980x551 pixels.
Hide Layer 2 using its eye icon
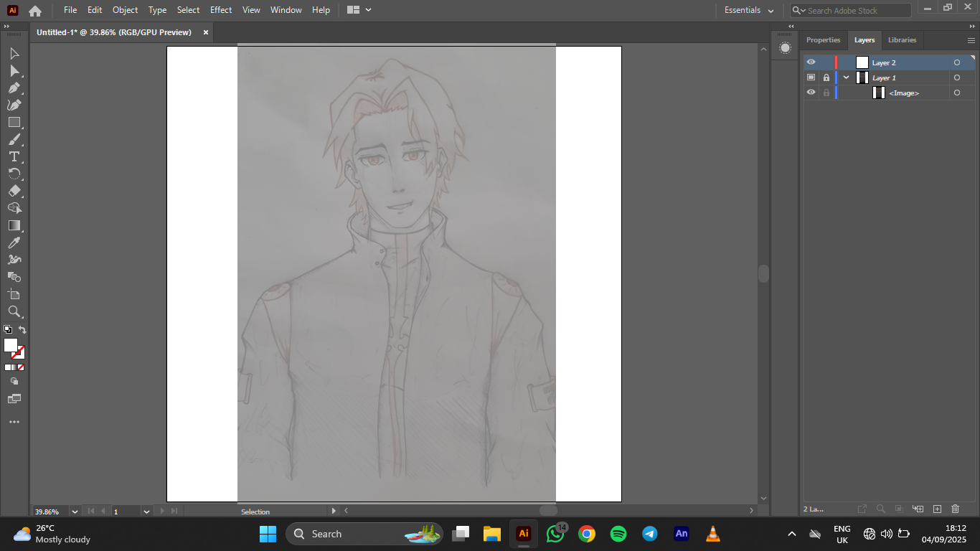[811, 62]
